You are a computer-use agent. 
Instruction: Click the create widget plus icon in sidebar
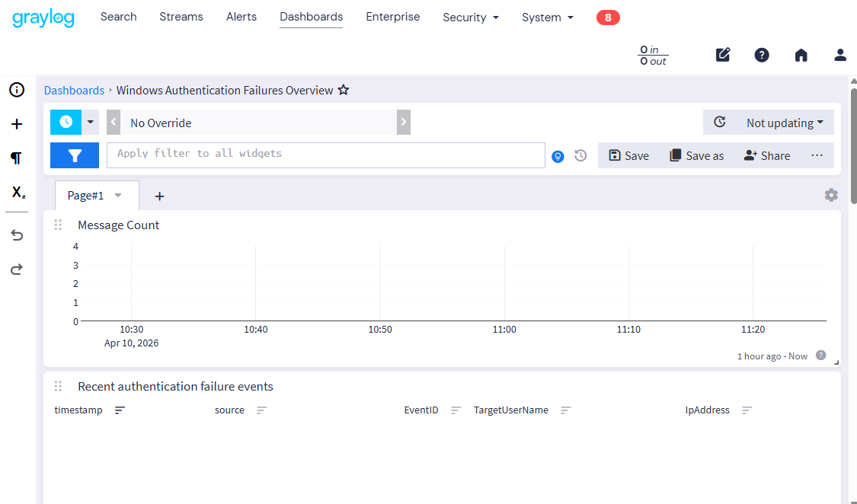click(17, 124)
